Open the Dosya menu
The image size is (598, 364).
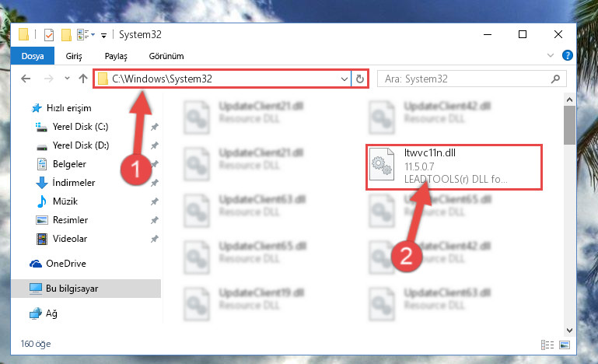33,56
